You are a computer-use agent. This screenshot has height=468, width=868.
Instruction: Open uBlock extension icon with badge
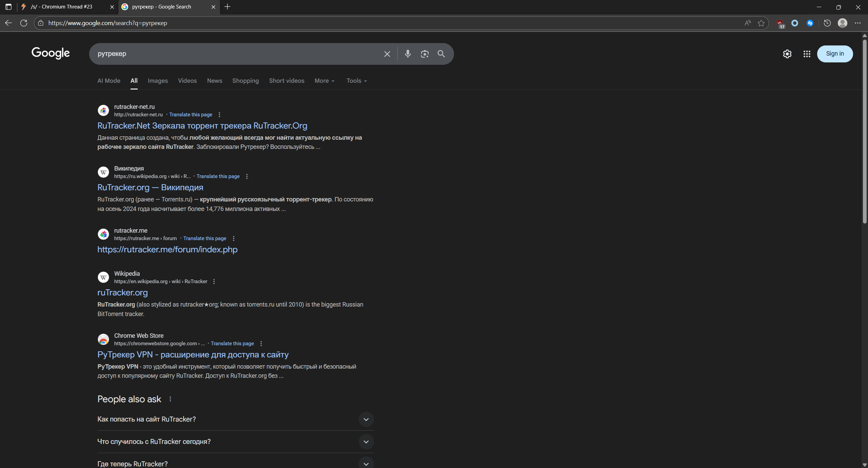(x=780, y=23)
